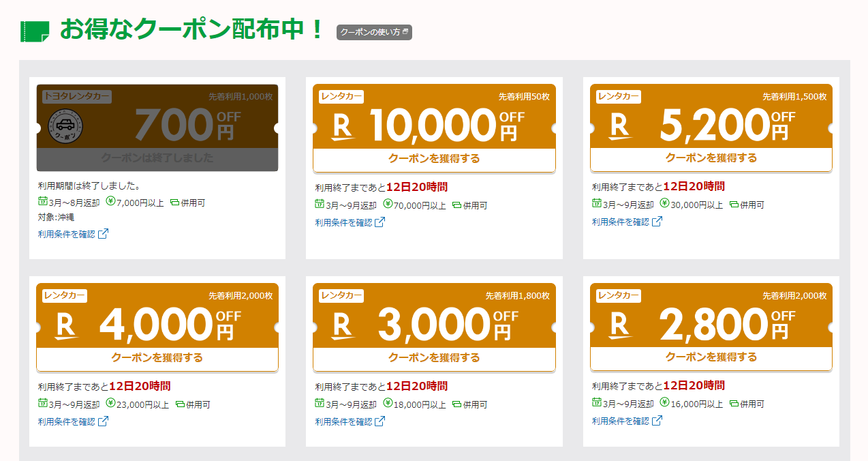Click calendar icon on the 700円 coupon

(x=43, y=202)
